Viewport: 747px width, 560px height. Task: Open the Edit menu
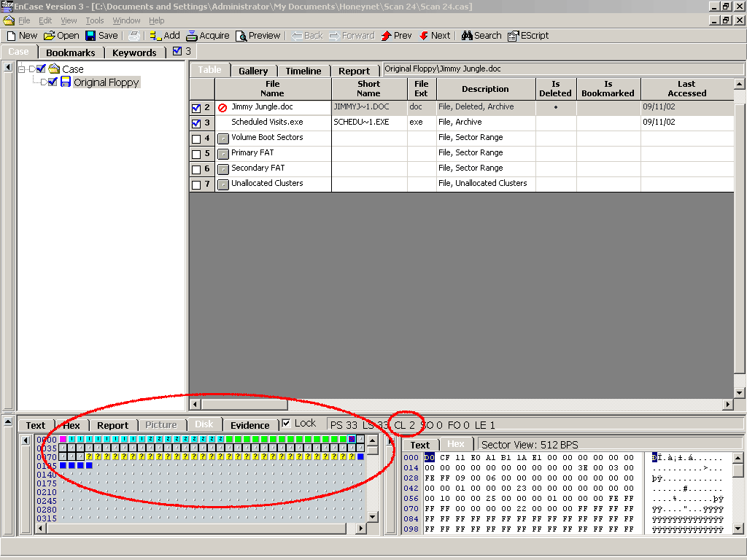point(45,20)
